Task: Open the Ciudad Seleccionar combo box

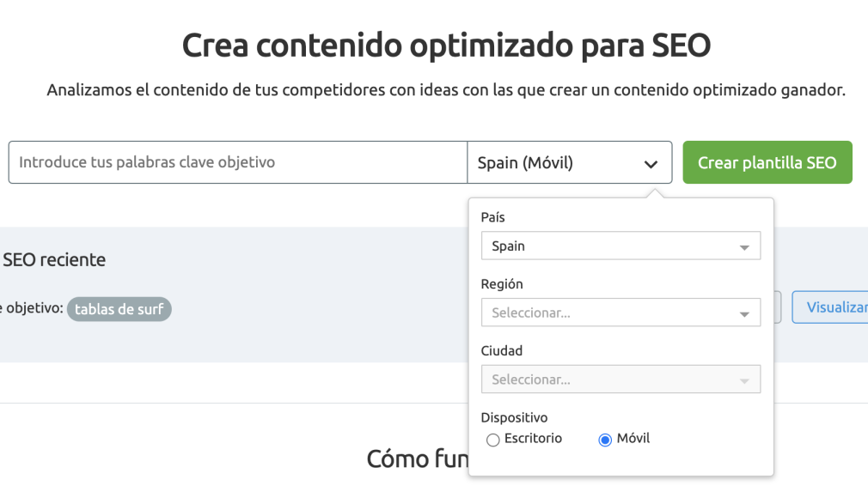Action: click(620, 380)
